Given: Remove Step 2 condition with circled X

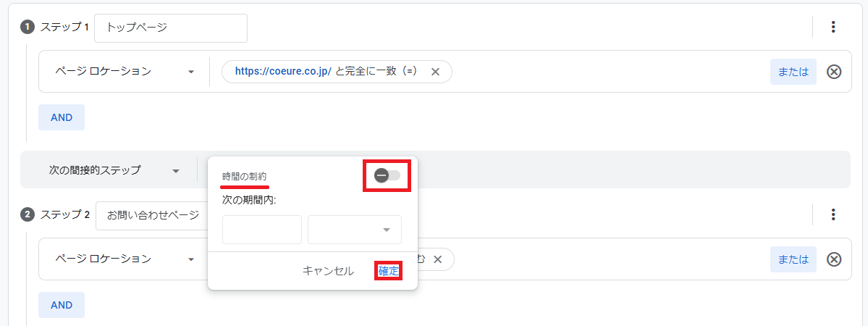Looking at the screenshot, I should [x=834, y=259].
